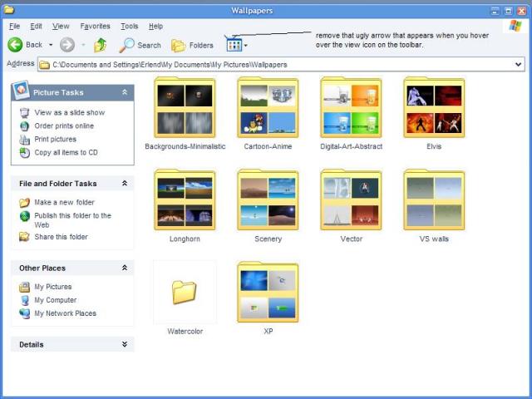
Task: Click Publish this folder to the Web
Action: 72,220
